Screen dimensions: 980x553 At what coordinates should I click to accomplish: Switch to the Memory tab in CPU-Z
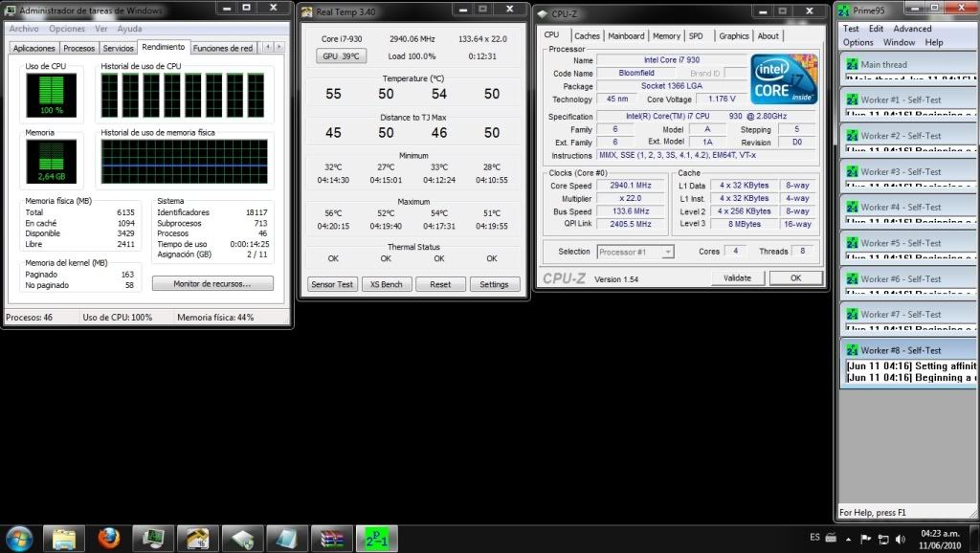click(x=667, y=36)
